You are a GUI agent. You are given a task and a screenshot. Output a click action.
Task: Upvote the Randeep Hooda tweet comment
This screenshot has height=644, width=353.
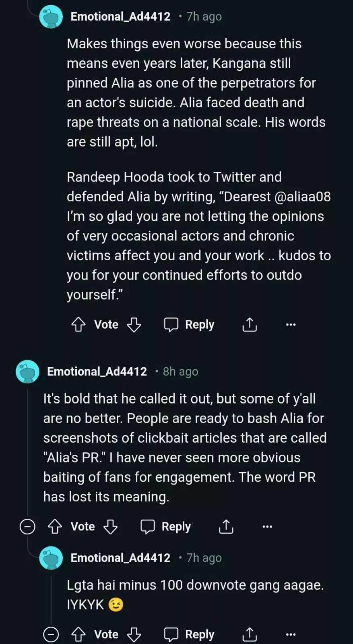[x=78, y=324]
